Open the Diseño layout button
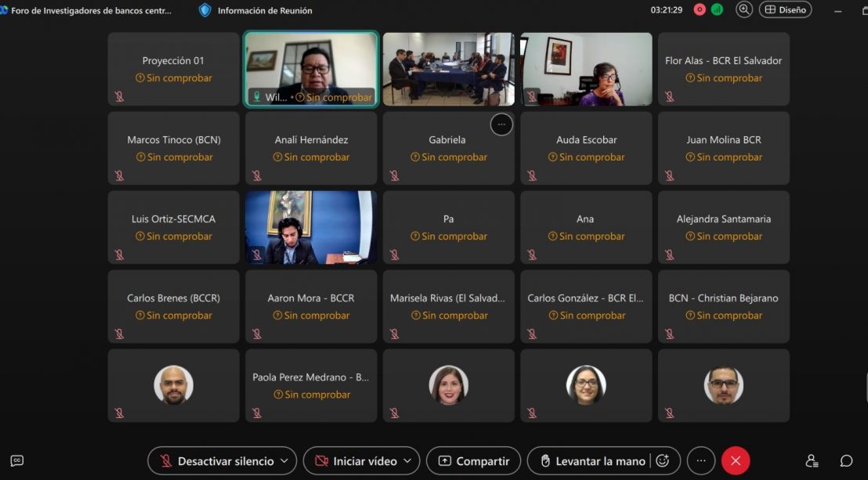868x480 pixels. (x=785, y=9)
